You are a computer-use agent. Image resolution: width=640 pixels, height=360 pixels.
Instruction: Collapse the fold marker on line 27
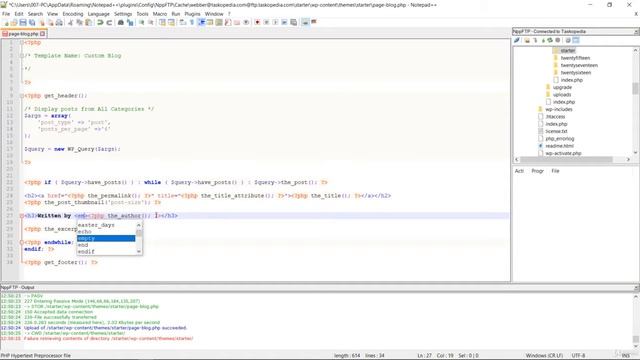(22, 216)
